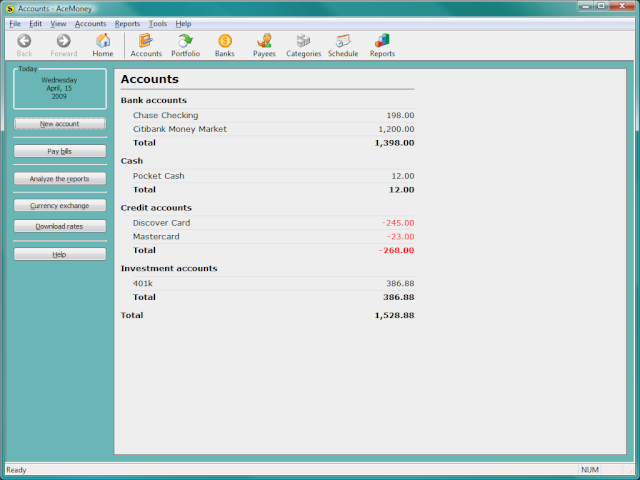The image size is (640, 480).
Task: Click the Currency exchange button
Action: point(60,205)
